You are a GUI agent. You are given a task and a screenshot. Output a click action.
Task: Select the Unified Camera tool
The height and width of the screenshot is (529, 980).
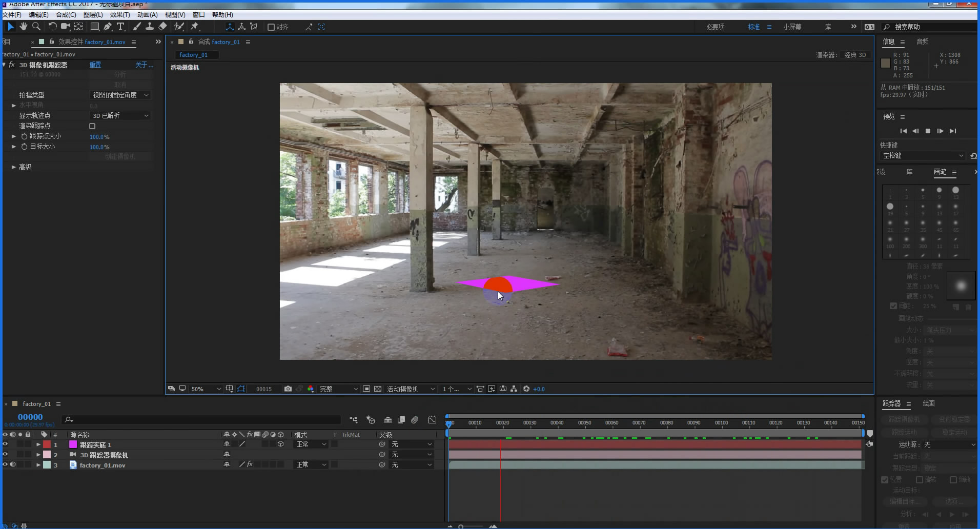pos(66,27)
